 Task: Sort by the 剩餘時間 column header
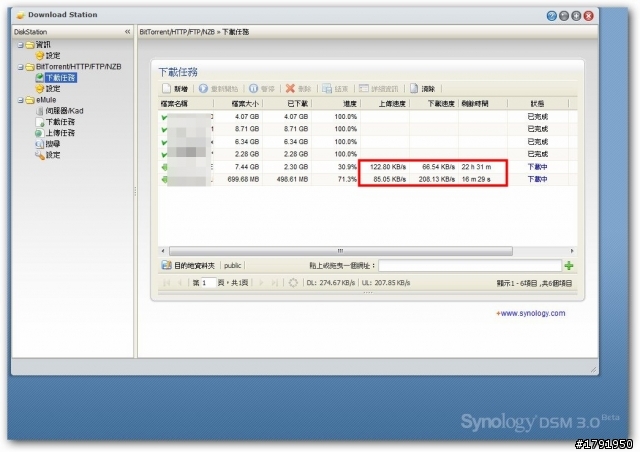[x=483, y=104]
